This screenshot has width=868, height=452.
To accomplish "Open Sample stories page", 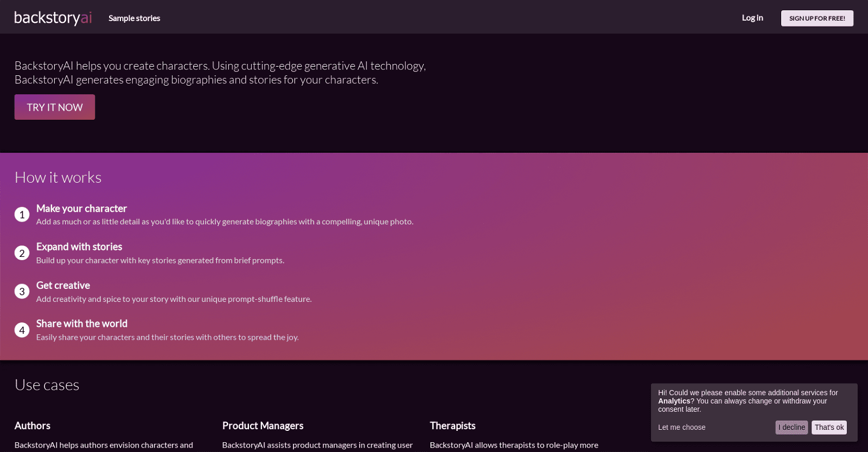I will (x=134, y=18).
